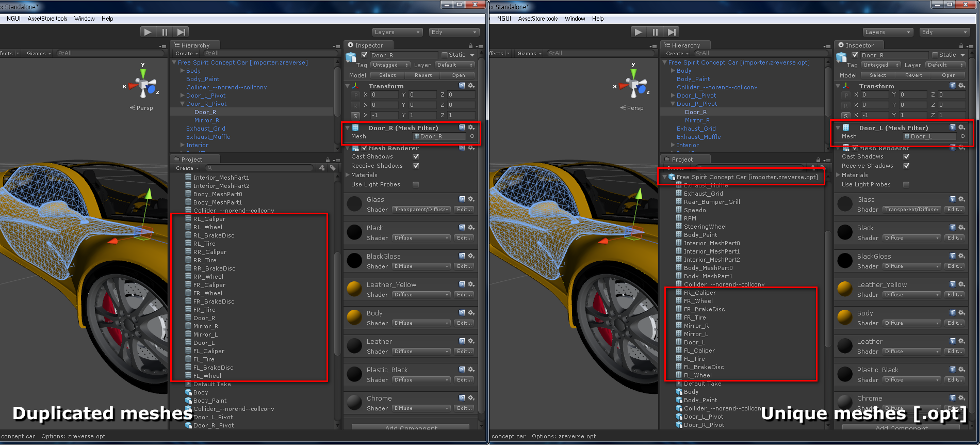The width and height of the screenshot is (980, 445).
Task: Click Create button in left Hierarchy panel
Action: pyautogui.click(x=186, y=53)
